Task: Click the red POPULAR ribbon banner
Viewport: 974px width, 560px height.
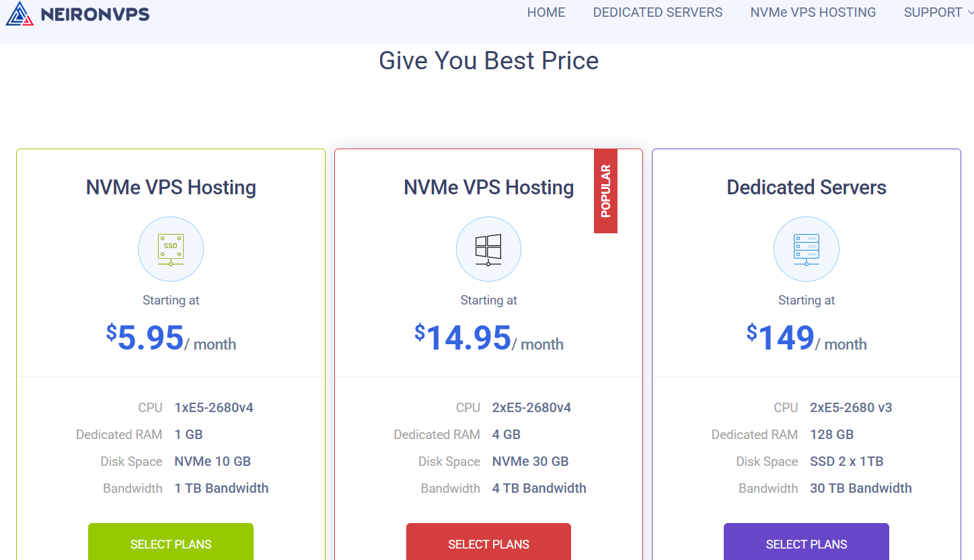Action: point(605,191)
